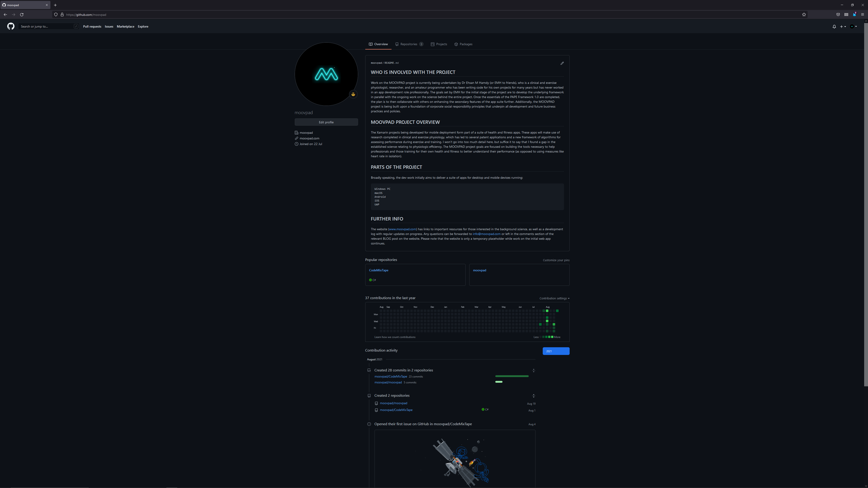Select the 2021 year filter

point(556,351)
